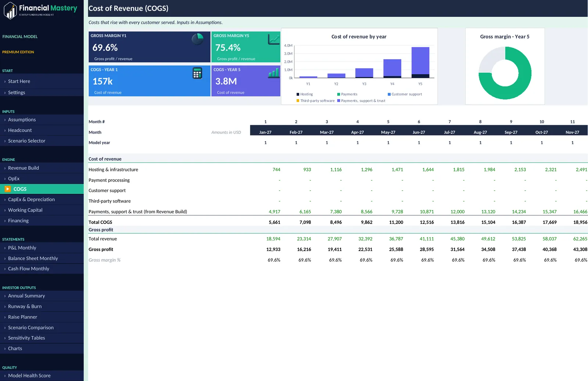Click the 69.6% Gross Margin Y1 value

(x=105, y=48)
